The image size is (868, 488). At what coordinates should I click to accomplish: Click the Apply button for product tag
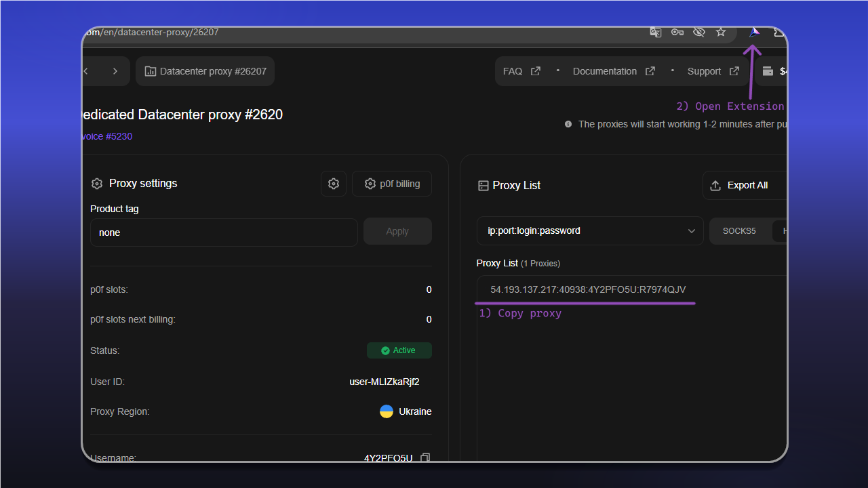click(x=397, y=231)
